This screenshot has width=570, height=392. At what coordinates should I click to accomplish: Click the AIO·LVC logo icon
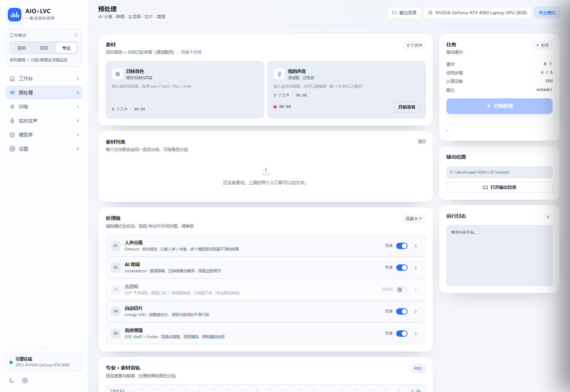[x=15, y=15]
